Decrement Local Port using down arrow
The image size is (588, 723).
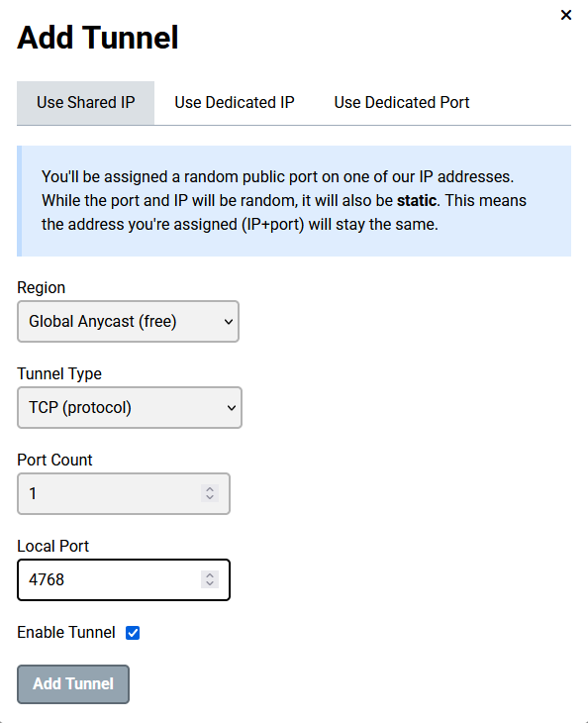pos(210,584)
